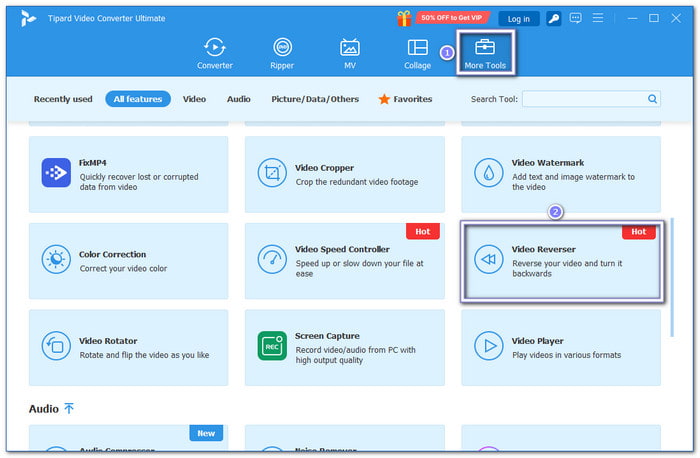Click the key register icon

[x=554, y=18]
